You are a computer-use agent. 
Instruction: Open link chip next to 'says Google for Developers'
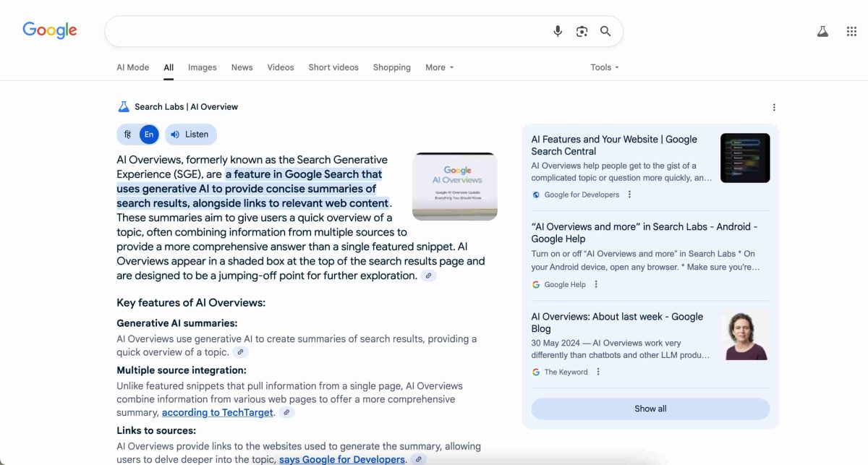point(418,459)
